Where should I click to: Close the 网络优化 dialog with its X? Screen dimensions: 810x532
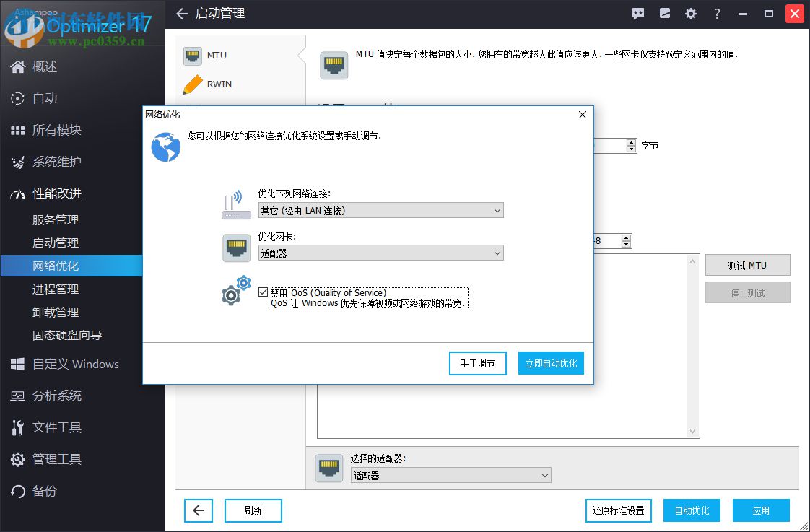[x=582, y=115]
